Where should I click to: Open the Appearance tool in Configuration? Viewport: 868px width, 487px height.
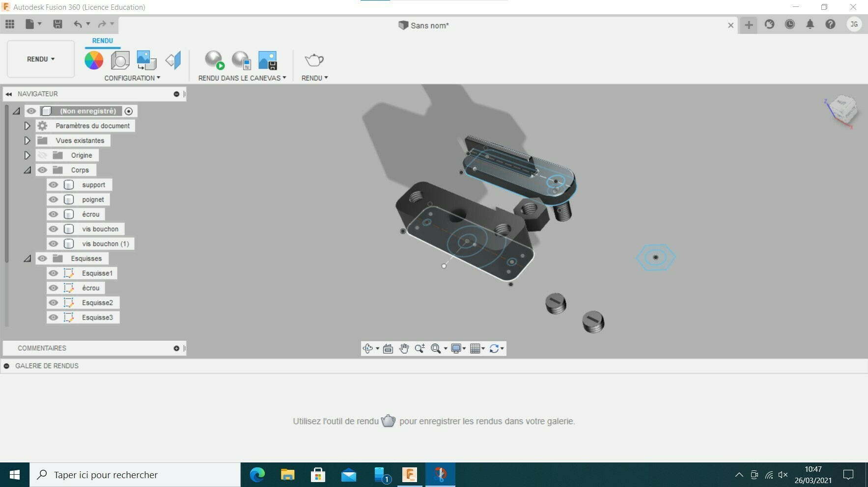(94, 60)
